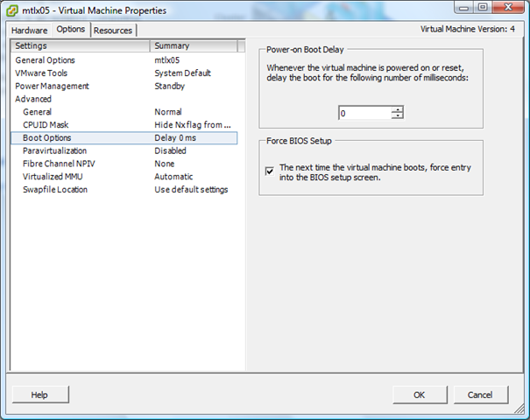
Task: Toggle Force BIOS Setup checkbox
Action: [270, 171]
